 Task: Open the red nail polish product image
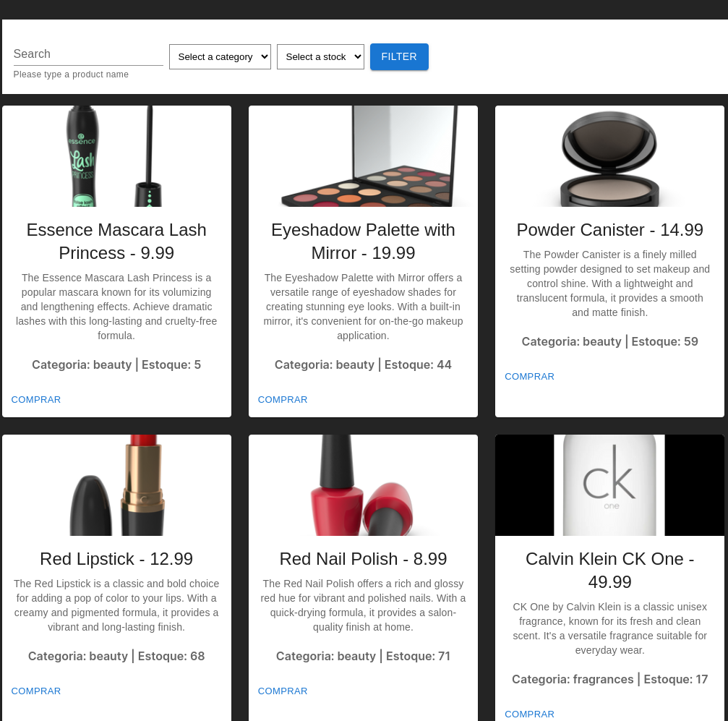point(363,485)
